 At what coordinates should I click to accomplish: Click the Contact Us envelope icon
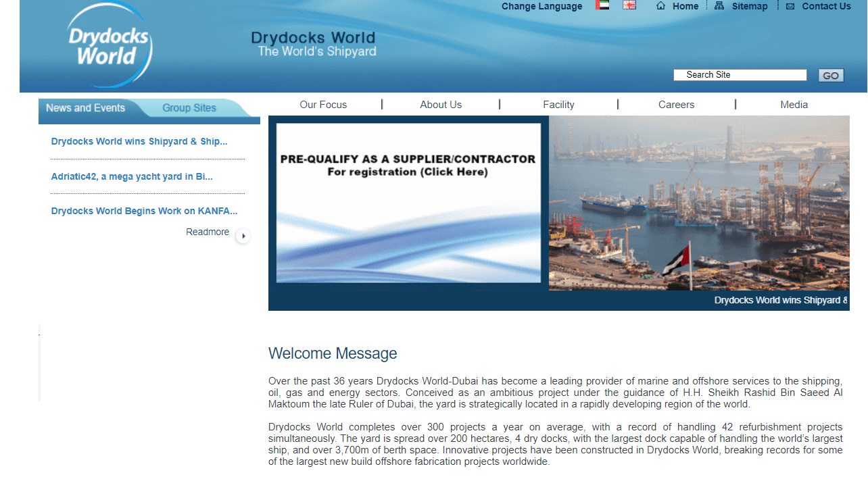click(790, 6)
